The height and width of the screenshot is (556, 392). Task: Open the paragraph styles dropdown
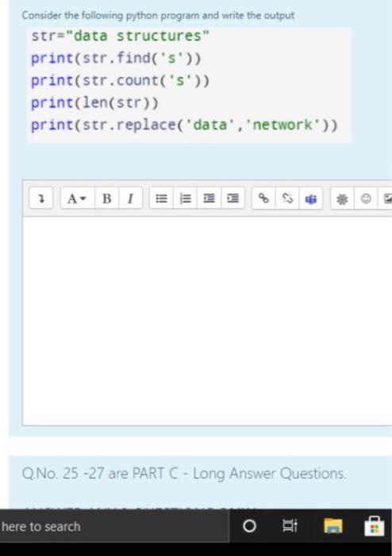pyautogui.click(x=78, y=199)
